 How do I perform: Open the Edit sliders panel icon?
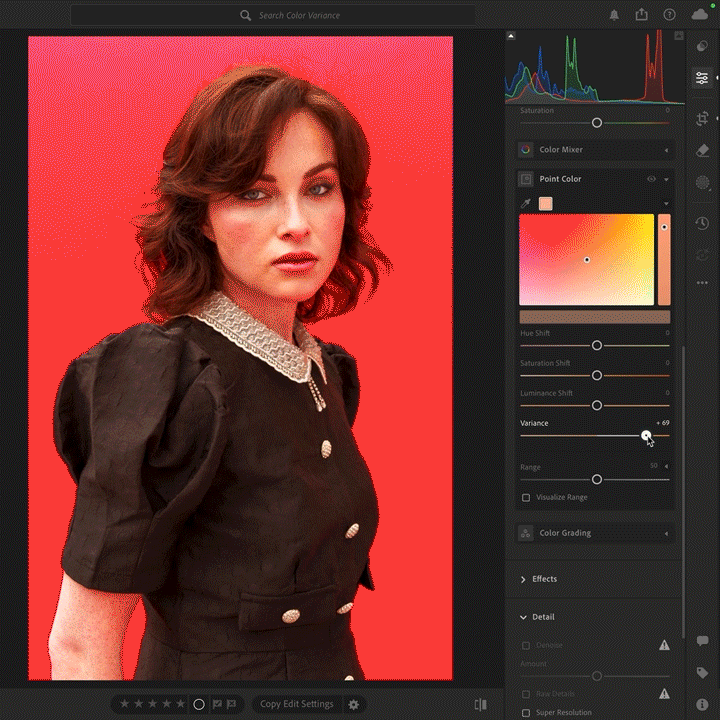(x=702, y=78)
